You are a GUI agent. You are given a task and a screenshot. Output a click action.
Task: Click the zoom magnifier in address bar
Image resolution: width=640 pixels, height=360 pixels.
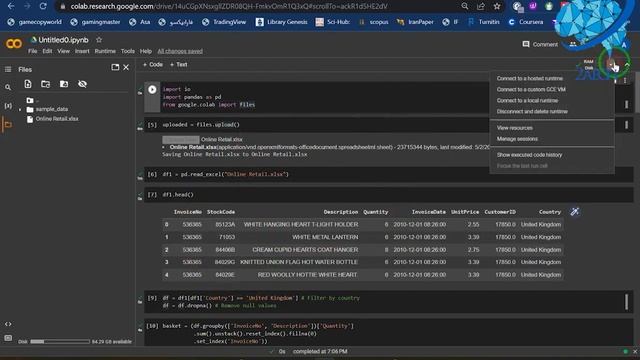[x=464, y=6]
